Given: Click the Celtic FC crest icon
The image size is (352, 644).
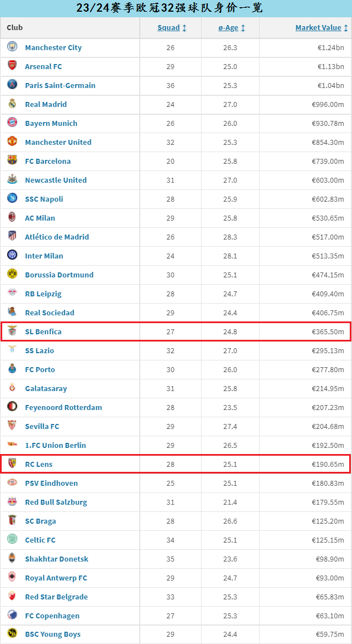Looking at the screenshot, I should [12, 540].
